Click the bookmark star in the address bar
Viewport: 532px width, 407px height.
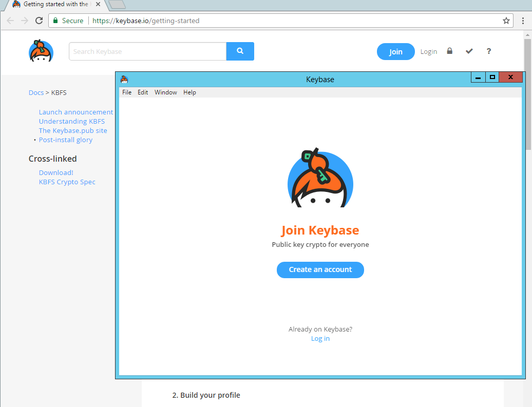506,21
